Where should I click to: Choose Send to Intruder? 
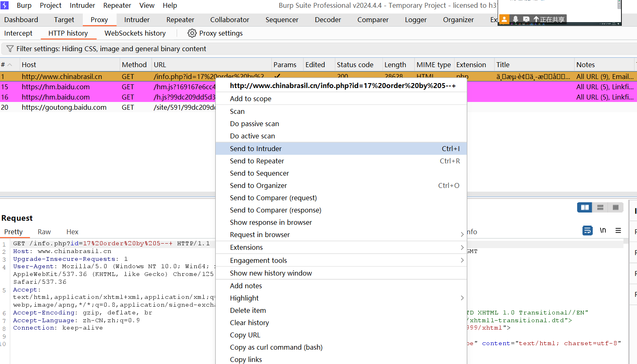pos(341,149)
